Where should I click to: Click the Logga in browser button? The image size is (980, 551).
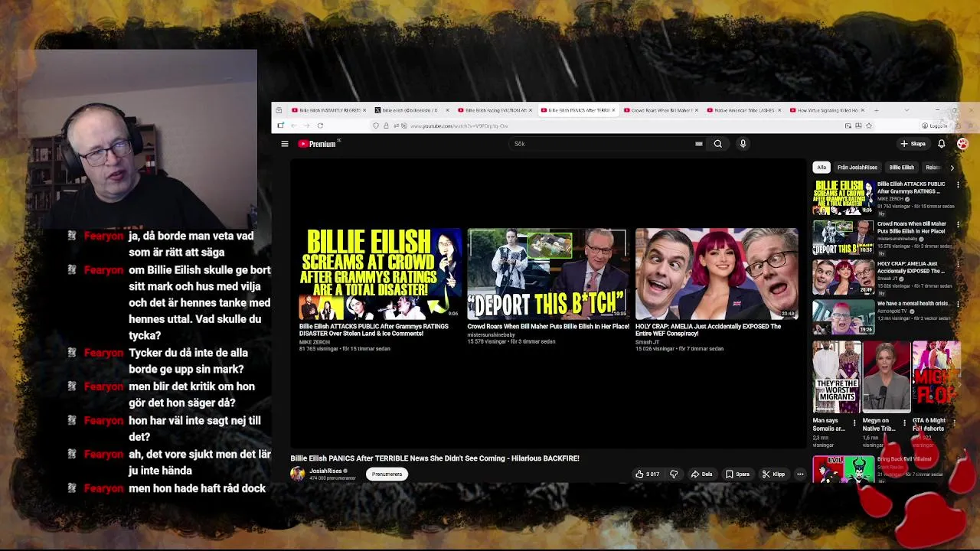click(x=936, y=126)
